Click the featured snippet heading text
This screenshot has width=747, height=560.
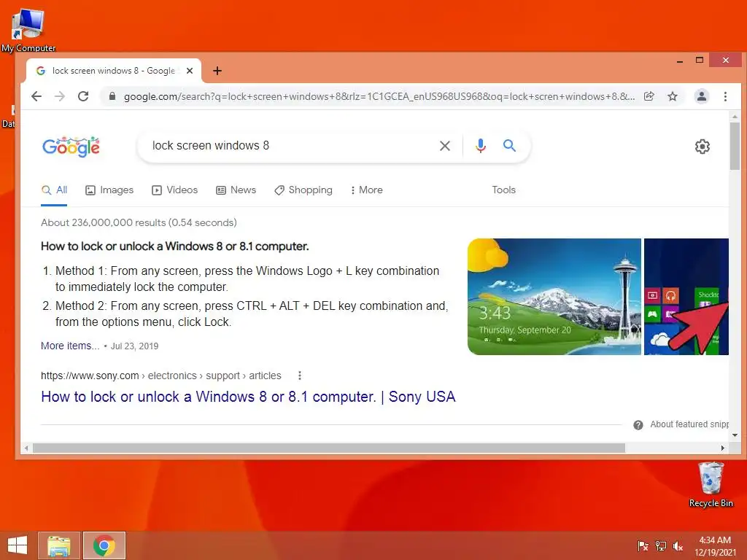pos(175,246)
